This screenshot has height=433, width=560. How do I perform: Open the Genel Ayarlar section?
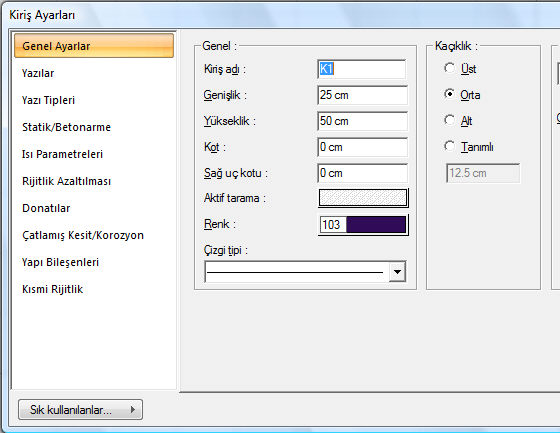pyautogui.click(x=94, y=46)
